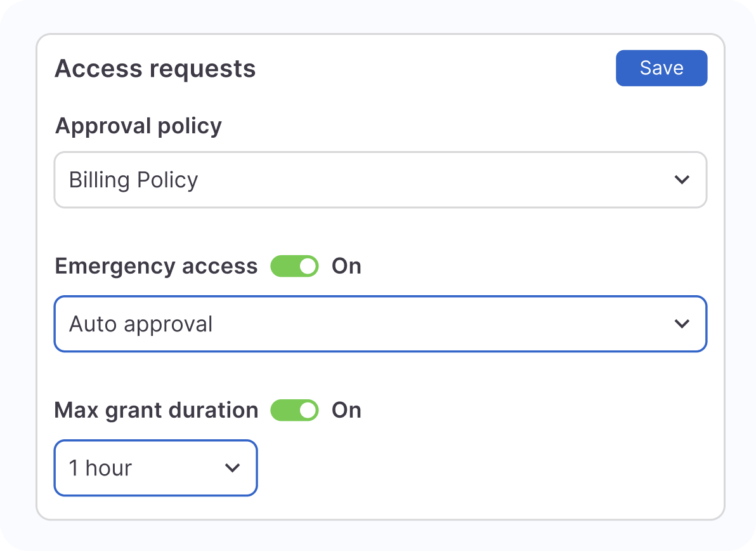Switch the Emergency access control

294,266
